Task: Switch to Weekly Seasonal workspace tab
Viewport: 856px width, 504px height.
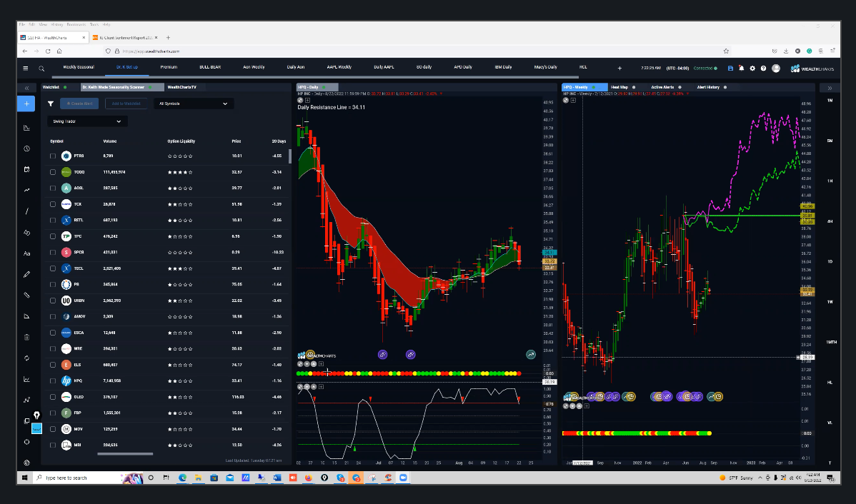Action: [79, 67]
